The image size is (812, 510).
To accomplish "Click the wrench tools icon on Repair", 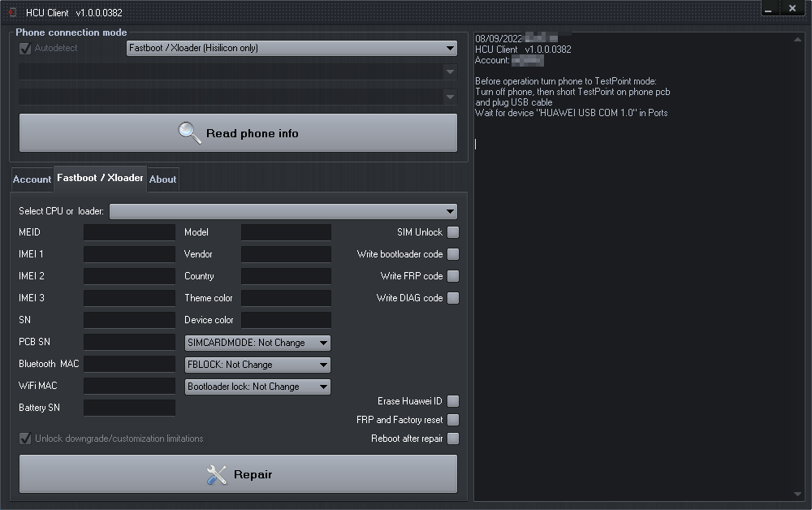I will pos(217,474).
